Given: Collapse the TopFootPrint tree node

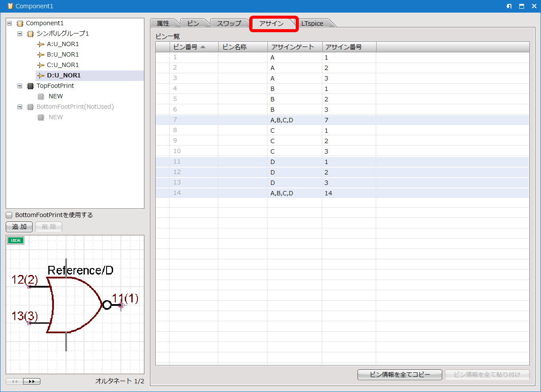Looking at the screenshot, I should pos(20,86).
